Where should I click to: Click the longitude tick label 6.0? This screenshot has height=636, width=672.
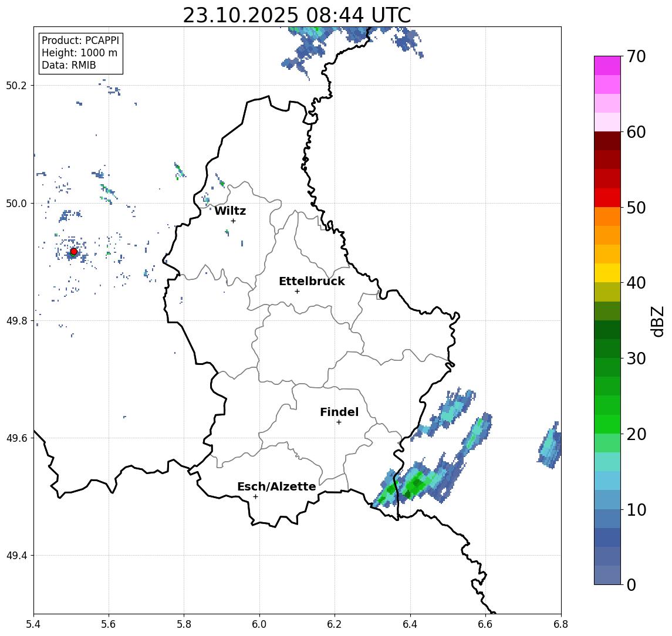tap(260, 624)
